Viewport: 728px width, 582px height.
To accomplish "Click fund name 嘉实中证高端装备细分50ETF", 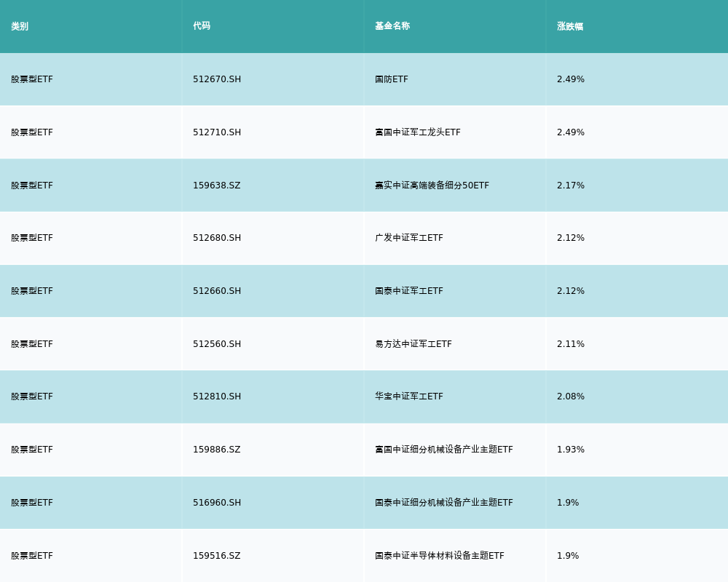I will tap(432, 186).
